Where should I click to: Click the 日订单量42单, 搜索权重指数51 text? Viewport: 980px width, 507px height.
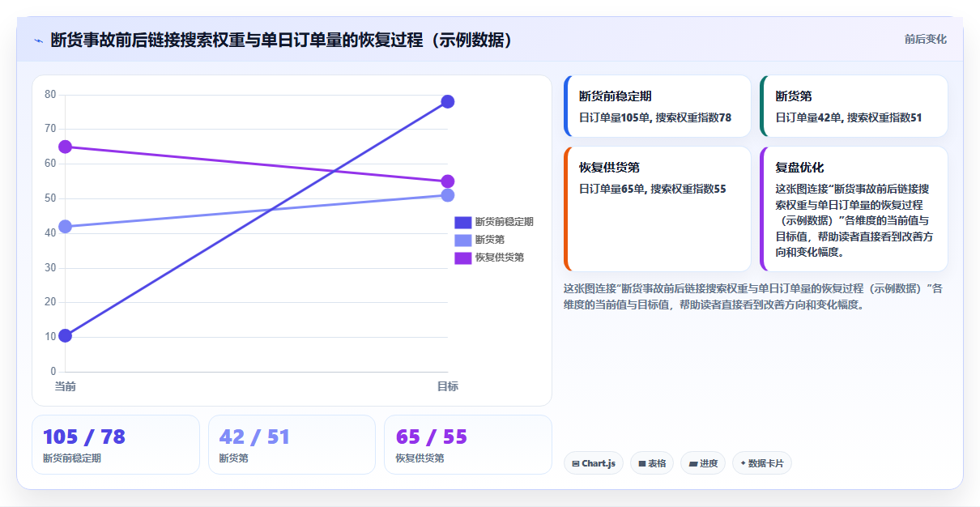pos(849,117)
